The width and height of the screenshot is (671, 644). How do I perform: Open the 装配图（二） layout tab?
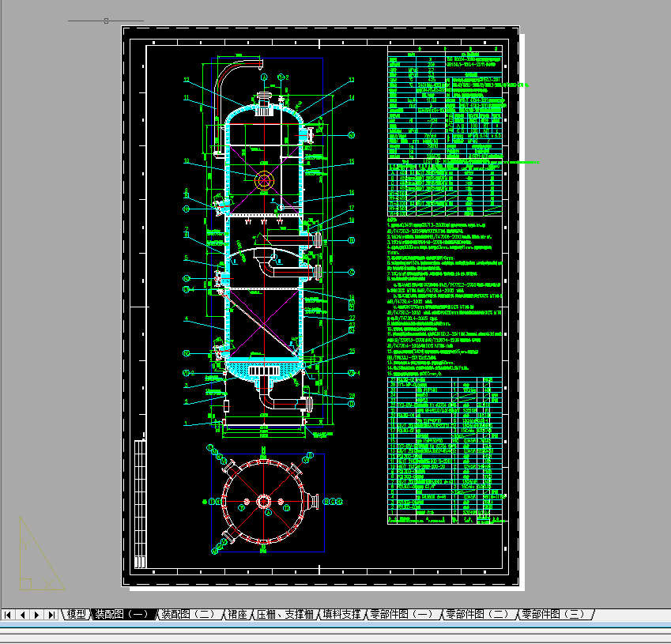[x=188, y=615]
